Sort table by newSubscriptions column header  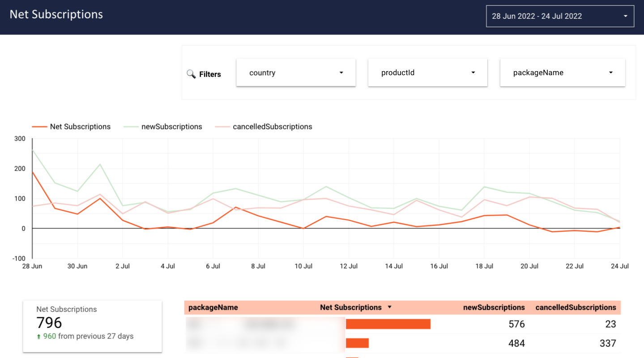point(494,307)
